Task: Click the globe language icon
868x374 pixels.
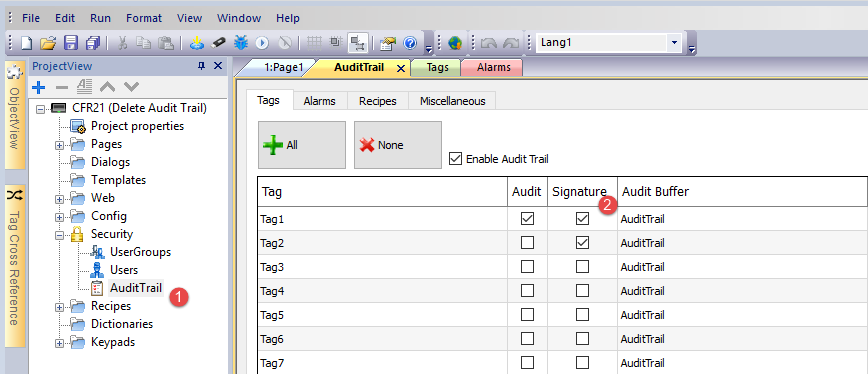Action: 455,43
